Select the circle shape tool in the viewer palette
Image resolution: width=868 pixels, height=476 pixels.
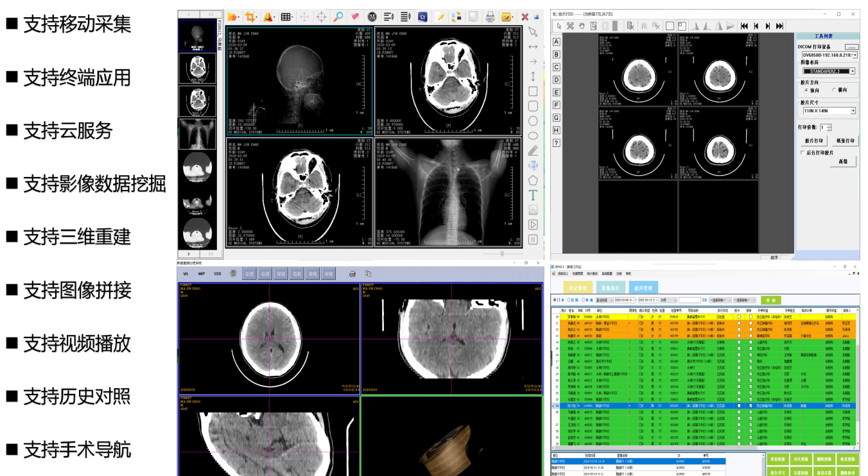click(x=533, y=121)
